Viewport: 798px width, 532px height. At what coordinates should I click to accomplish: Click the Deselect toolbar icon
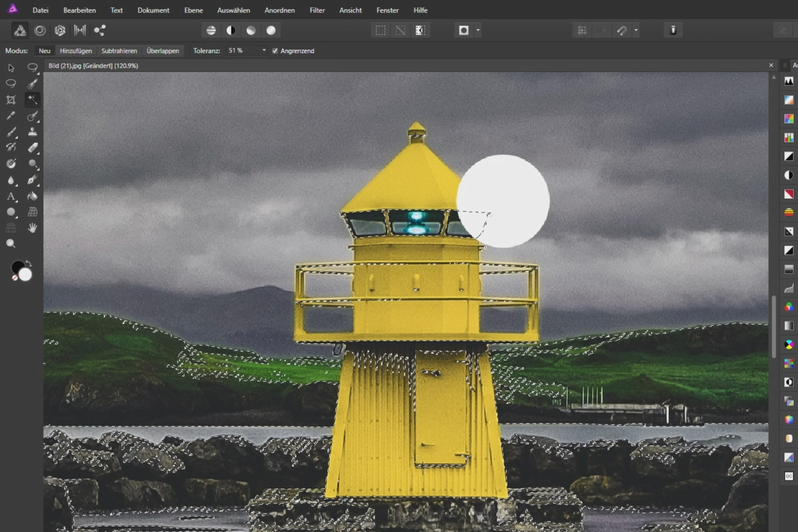click(x=400, y=31)
